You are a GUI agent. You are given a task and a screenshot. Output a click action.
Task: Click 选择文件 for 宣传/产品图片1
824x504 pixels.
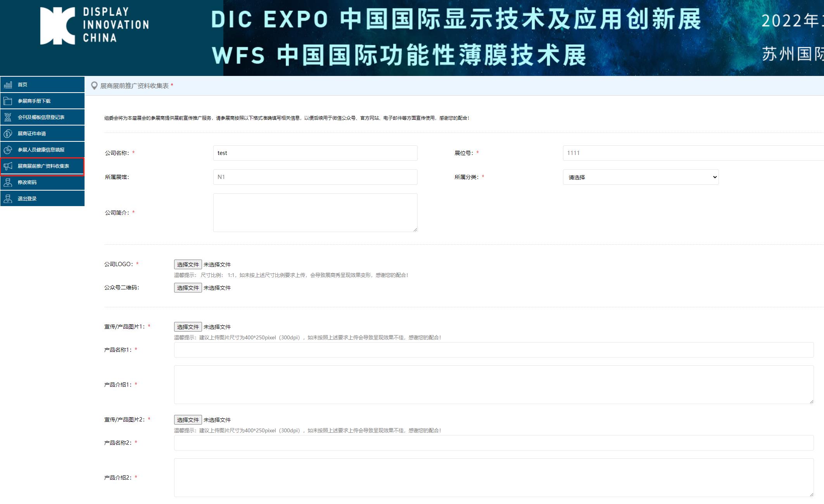[x=188, y=327]
